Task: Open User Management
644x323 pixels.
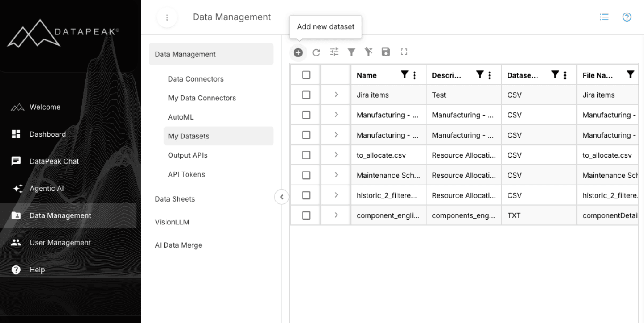Action: point(68,243)
